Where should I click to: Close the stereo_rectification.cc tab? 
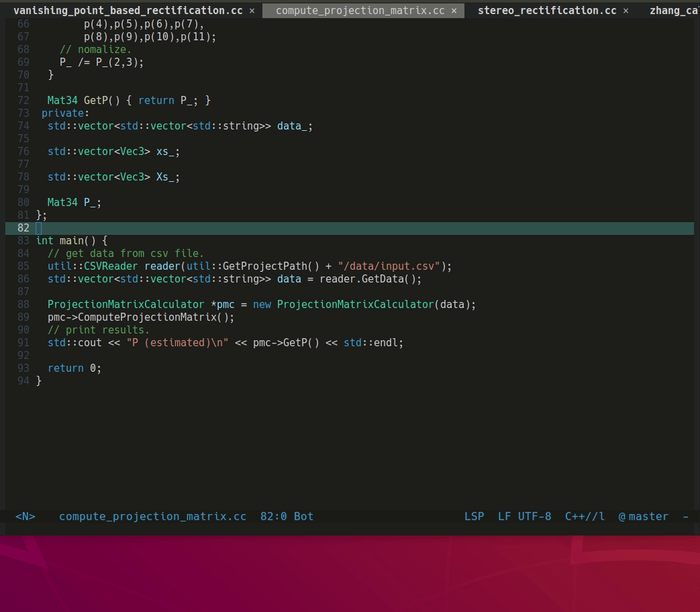click(x=626, y=11)
